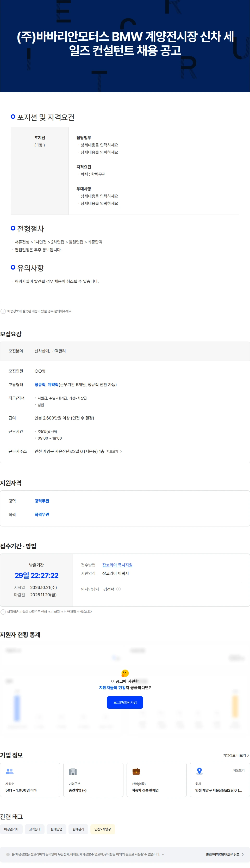The height and width of the screenshot is (868, 250).
Task: Click the building icon in 기업구분 card
Action: 73,771
